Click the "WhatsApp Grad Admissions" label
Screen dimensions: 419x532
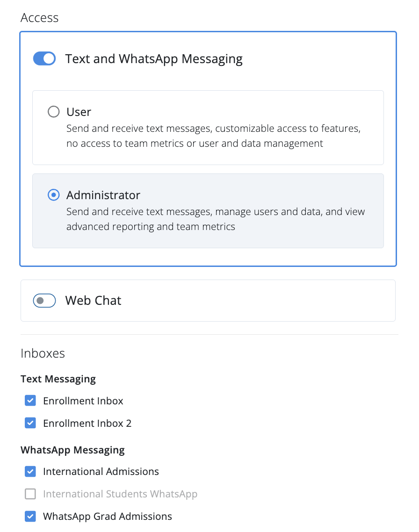point(108,516)
